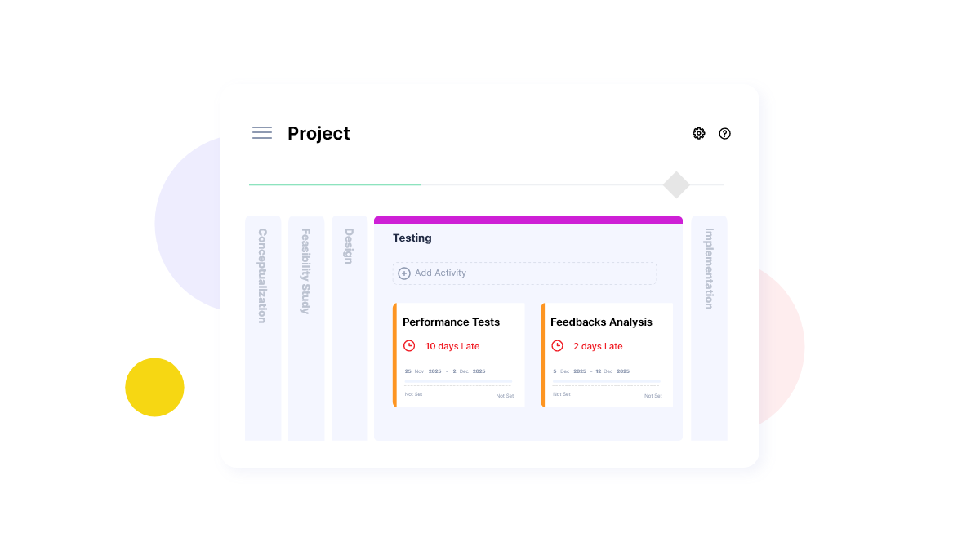The image size is (980, 551).
Task: Select the Testing phase header
Action: coord(412,238)
